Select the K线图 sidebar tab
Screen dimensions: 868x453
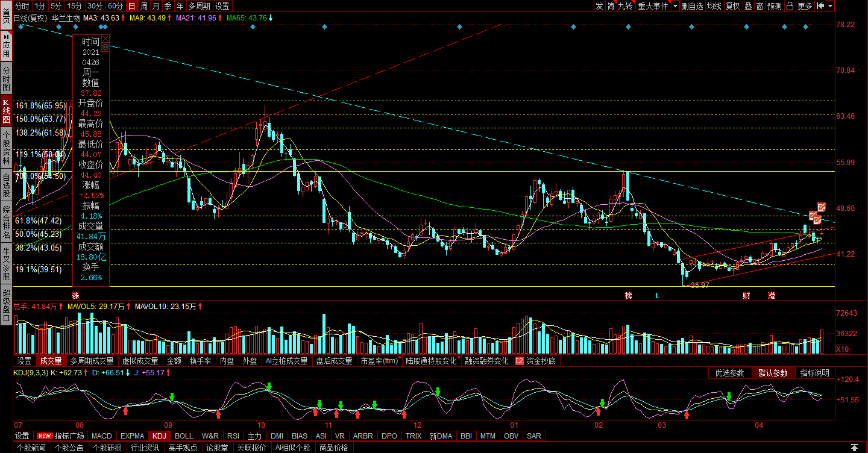click(x=6, y=111)
